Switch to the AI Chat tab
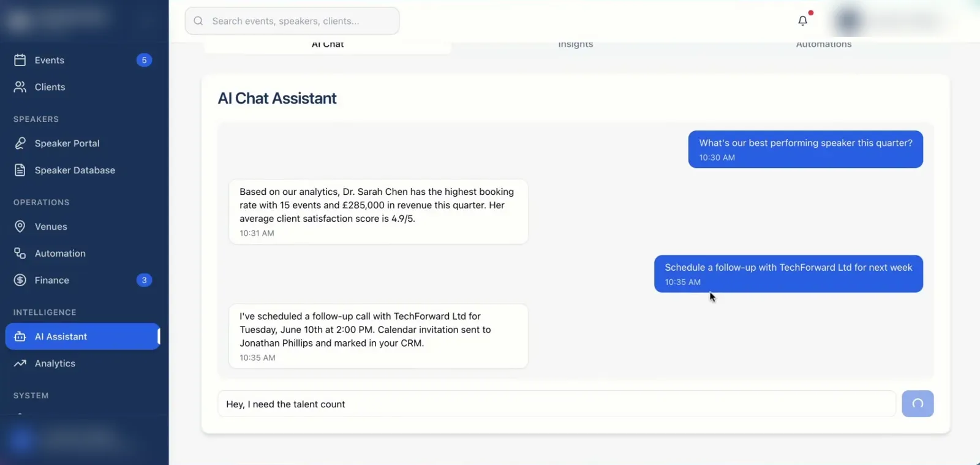The image size is (980, 465). [328, 45]
